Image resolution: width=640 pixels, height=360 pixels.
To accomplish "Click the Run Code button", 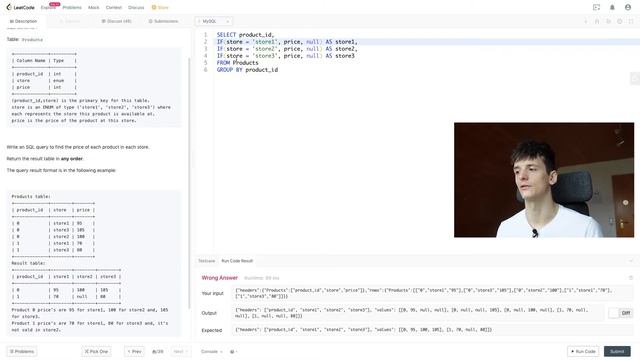I will coord(583,351).
